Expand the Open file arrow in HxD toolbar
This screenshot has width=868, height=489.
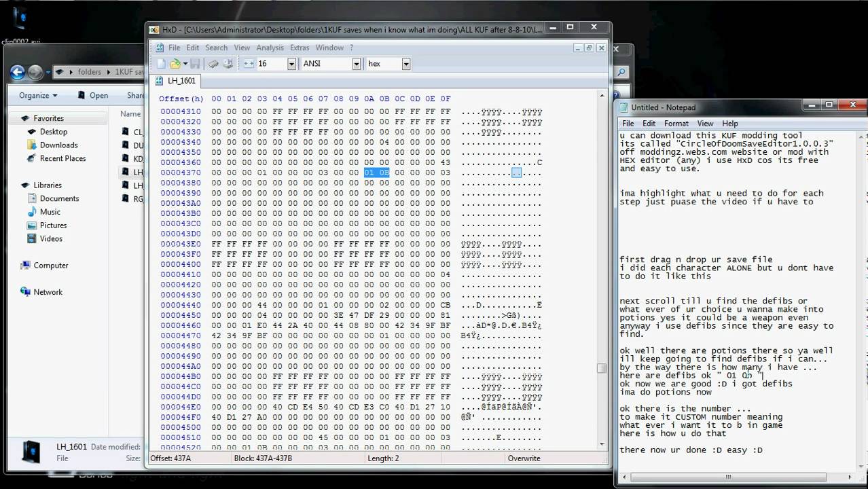(185, 64)
